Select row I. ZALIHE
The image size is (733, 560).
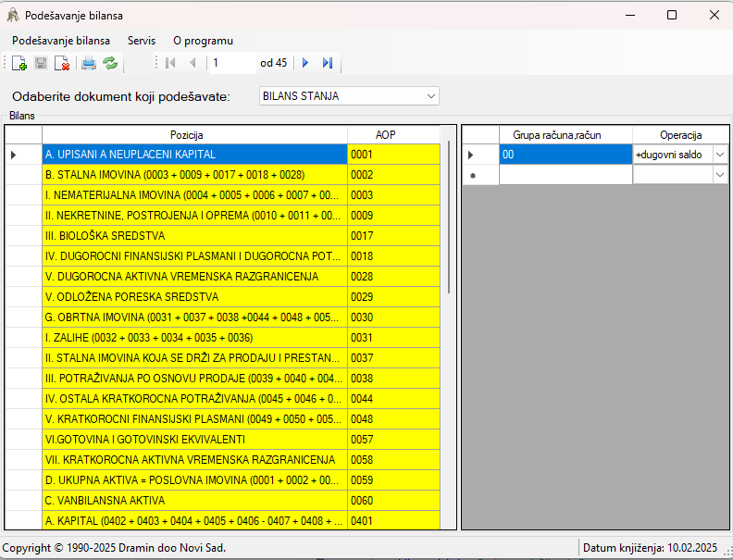[194, 338]
